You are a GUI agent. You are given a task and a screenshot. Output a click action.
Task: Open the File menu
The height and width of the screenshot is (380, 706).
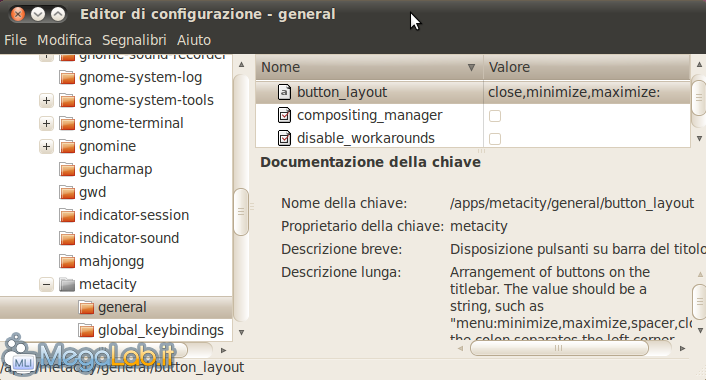[15, 40]
